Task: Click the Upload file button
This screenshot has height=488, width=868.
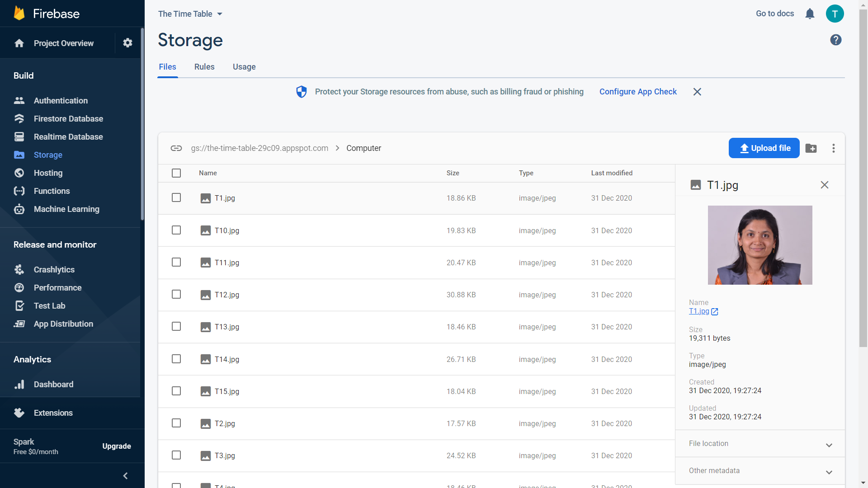Action: point(764,148)
